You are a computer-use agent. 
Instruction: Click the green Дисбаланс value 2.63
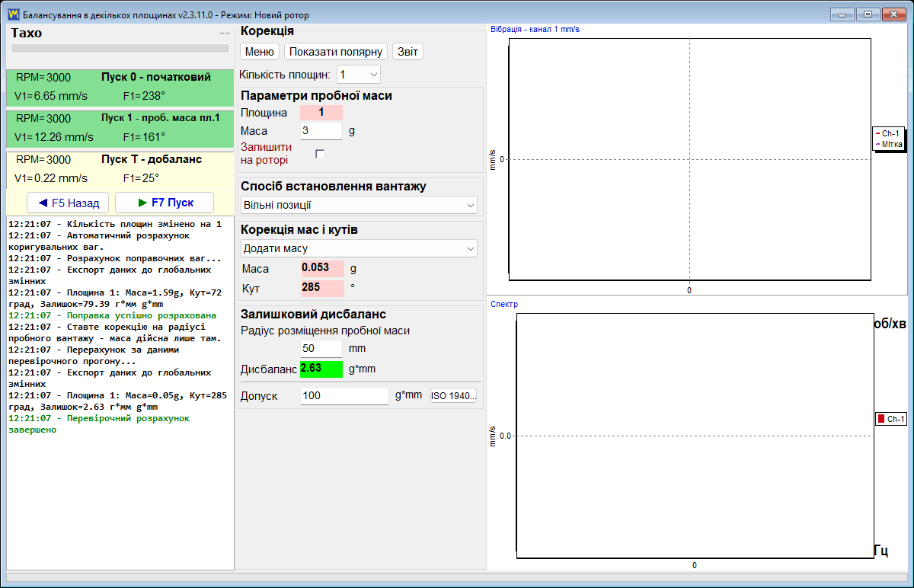tap(321, 369)
